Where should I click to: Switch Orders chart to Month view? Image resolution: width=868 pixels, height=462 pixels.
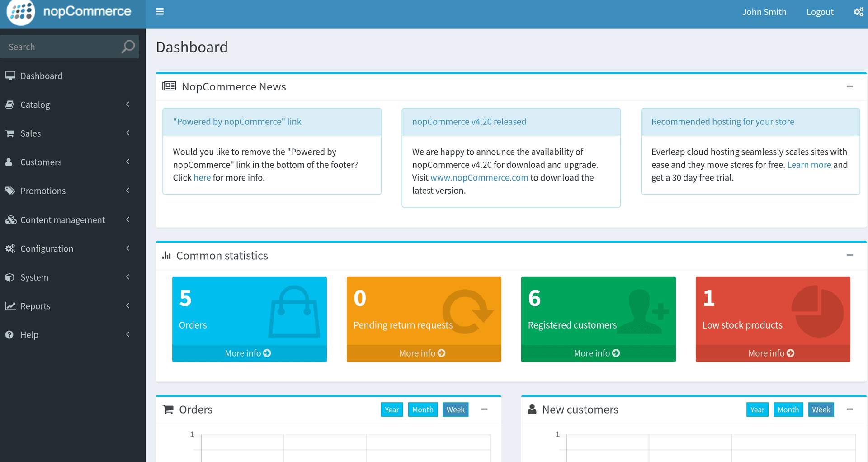coord(422,409)
